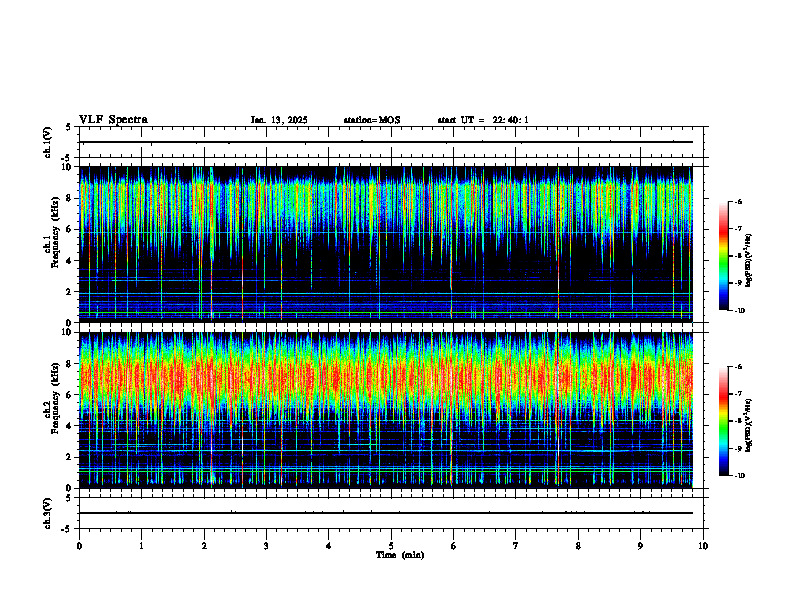
Task: Click the "1" tick on the Time axis
Action: point(141,546)
